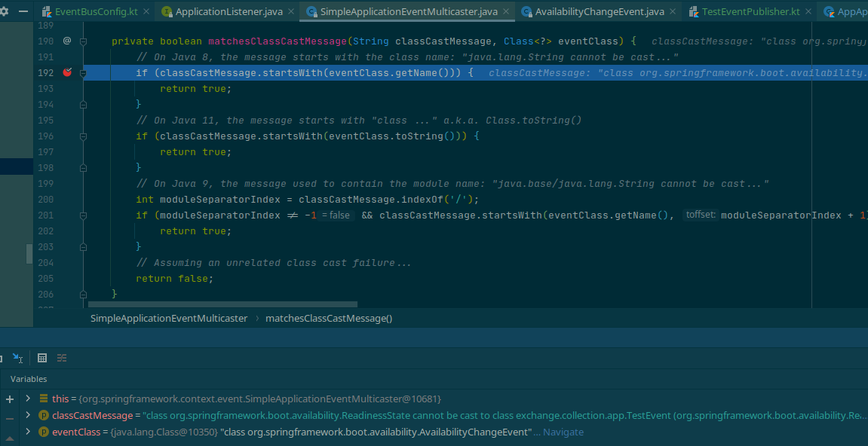The image size is (868, 446).
Task: Close the SimpleApplicationEventMulticaster.java tab
Action: click(x=506, y=11)
